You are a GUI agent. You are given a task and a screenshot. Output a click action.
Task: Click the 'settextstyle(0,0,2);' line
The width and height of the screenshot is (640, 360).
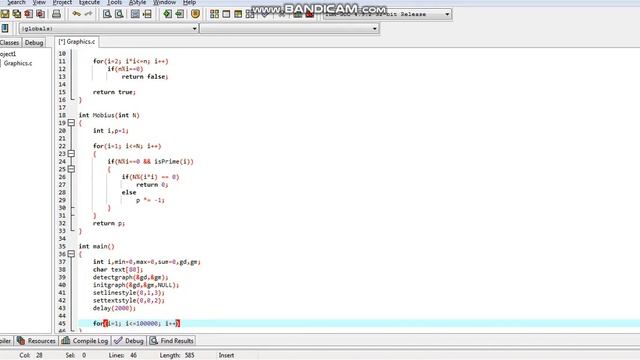point(129,300)
